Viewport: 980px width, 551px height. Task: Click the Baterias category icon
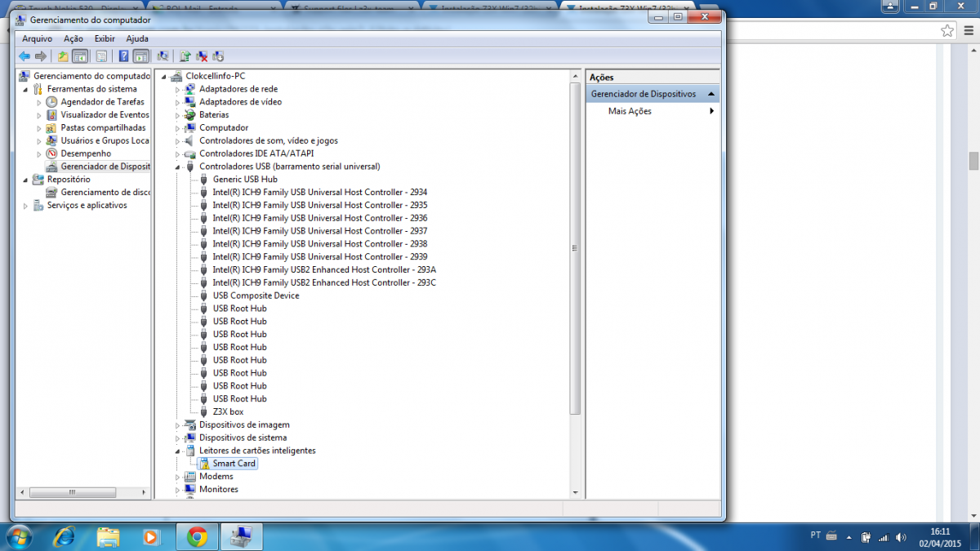[x=190, y=115]
